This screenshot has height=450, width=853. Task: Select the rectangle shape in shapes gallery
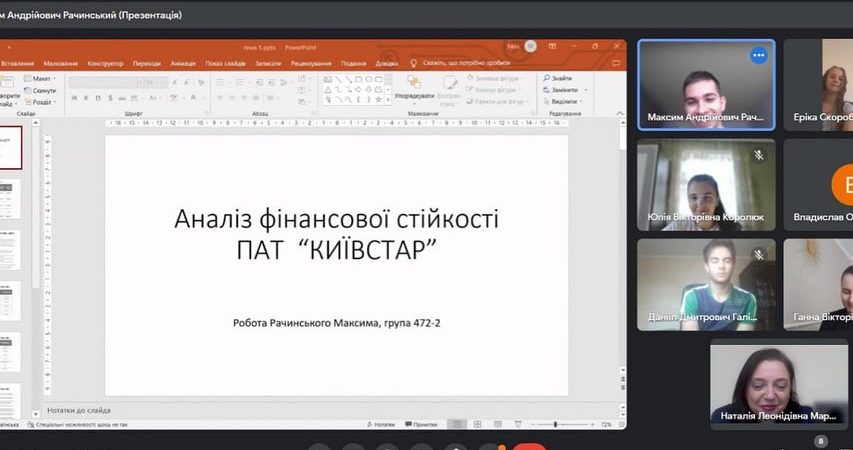point(358,79)
